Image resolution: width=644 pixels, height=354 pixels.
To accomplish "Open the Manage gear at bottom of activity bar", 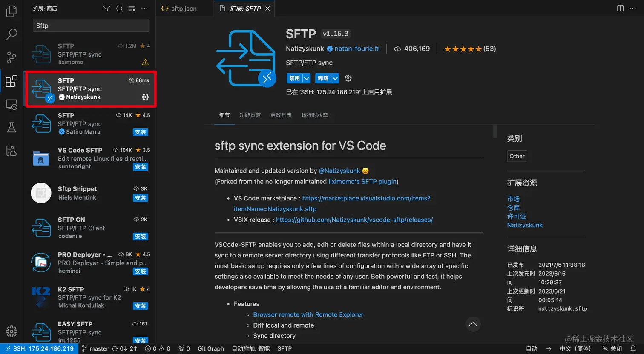I will pyautogui.click(x=11, y=331).
